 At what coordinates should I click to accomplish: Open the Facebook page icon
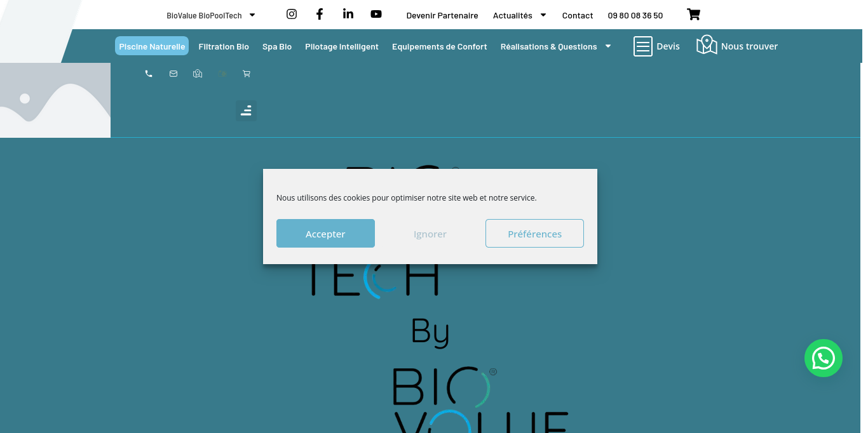(320, 14)
